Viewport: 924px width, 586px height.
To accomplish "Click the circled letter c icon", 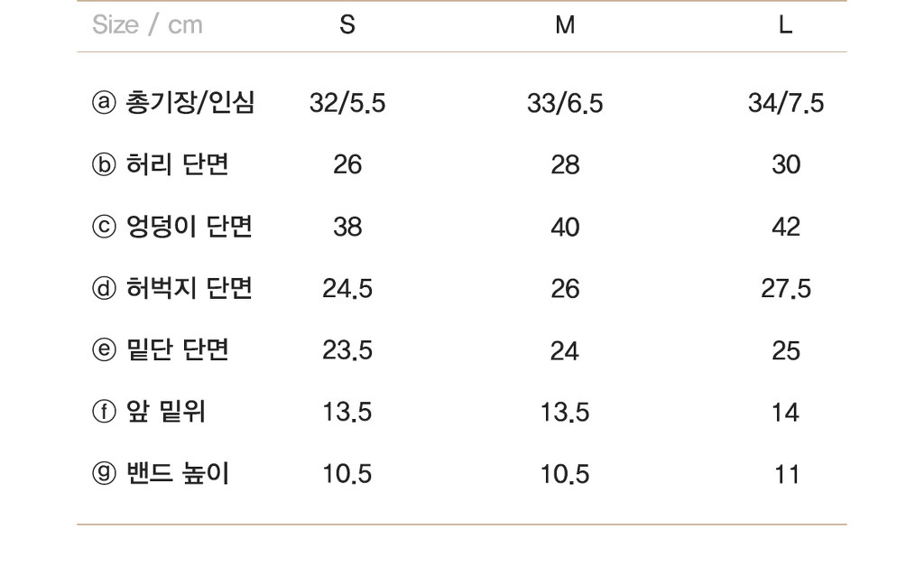I will click(104, 227).
